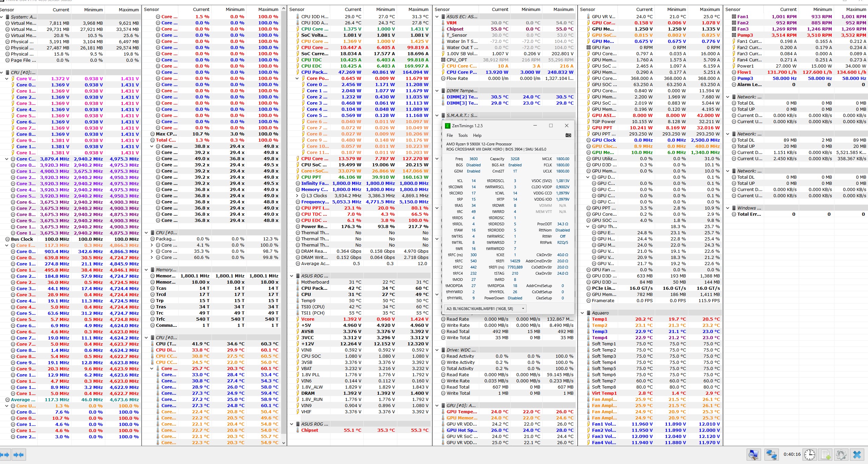Click the collapse columns arrows button
868x464 pixels.
point(19,455)
